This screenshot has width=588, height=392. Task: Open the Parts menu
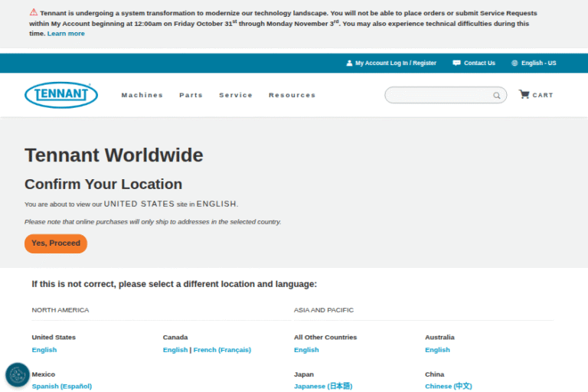(x=191, y=95)
